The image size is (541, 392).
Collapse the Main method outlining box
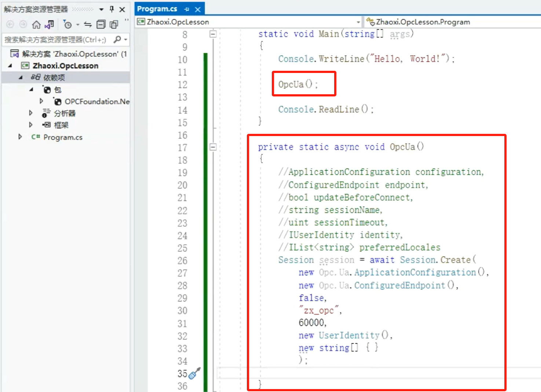click(213, 34)
